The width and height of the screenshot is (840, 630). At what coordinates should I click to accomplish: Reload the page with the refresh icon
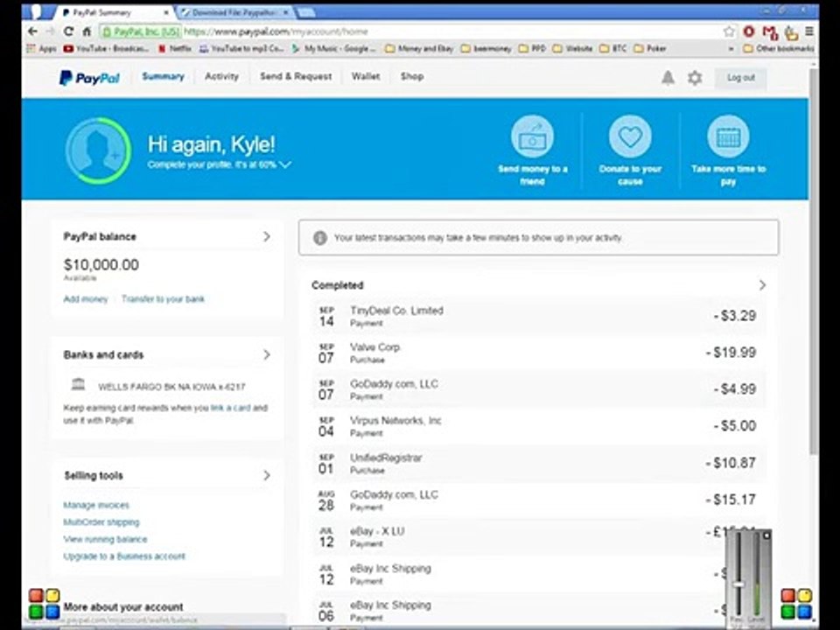(x=68, y=31)
